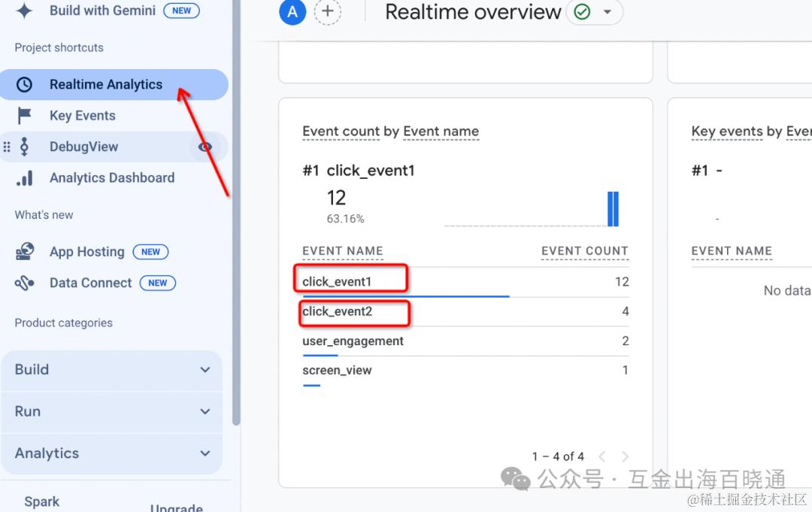Click the event count 4 for click_event2
812x512 pixels.
(x=625, y=311)
